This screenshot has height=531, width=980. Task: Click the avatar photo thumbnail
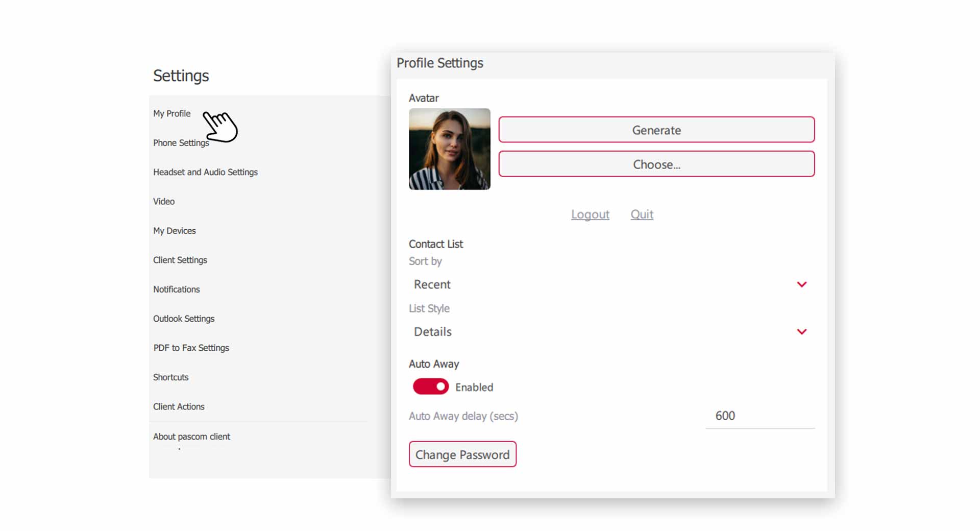click(450, 149)
